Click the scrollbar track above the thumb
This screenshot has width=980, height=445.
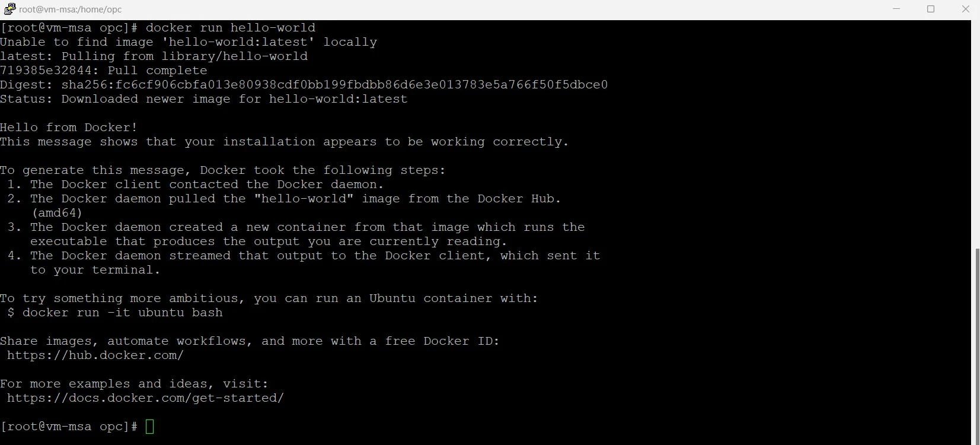(976, 133)
